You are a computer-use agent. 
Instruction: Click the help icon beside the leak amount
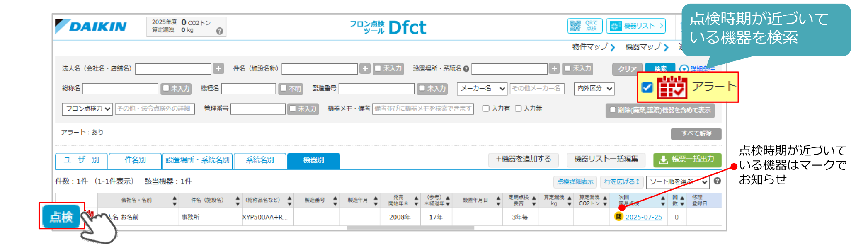point(220,31)
